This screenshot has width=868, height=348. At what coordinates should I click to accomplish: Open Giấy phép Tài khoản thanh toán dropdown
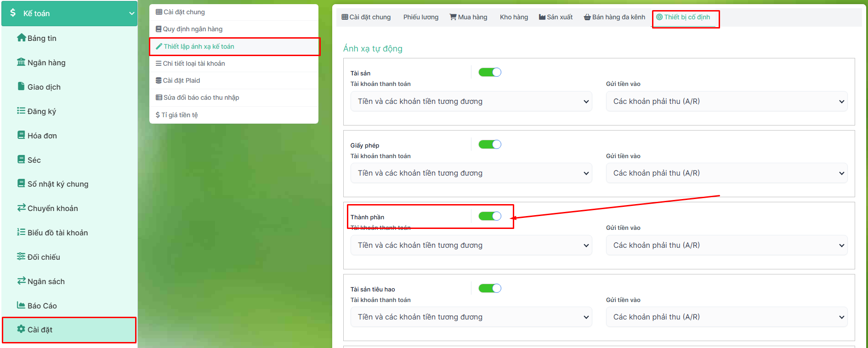[471, 173]
